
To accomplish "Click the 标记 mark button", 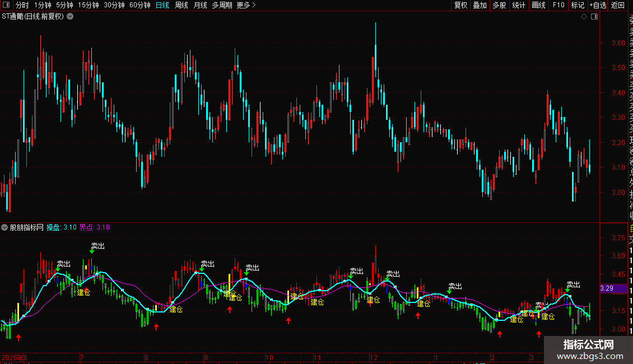I will click(x=578, y=5).
